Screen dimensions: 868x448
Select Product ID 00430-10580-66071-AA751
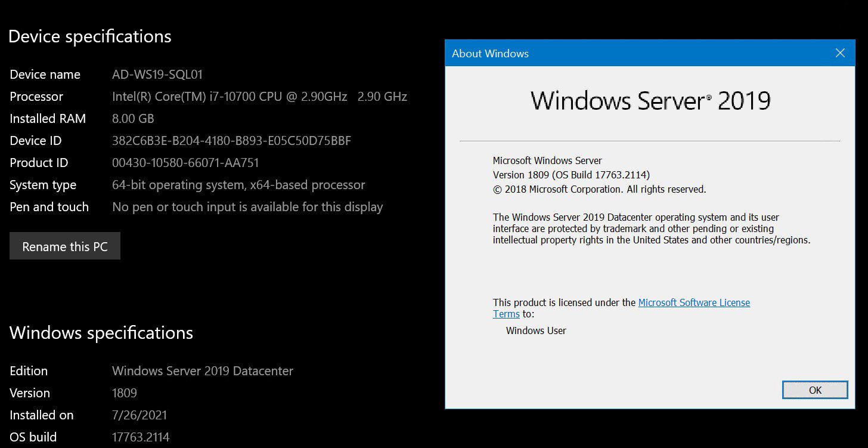(x=185, y=163)
